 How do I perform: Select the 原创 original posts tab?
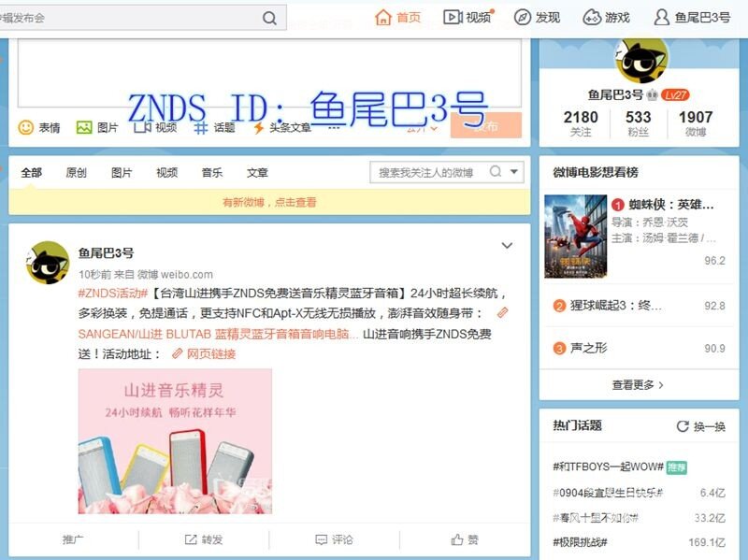77,173
